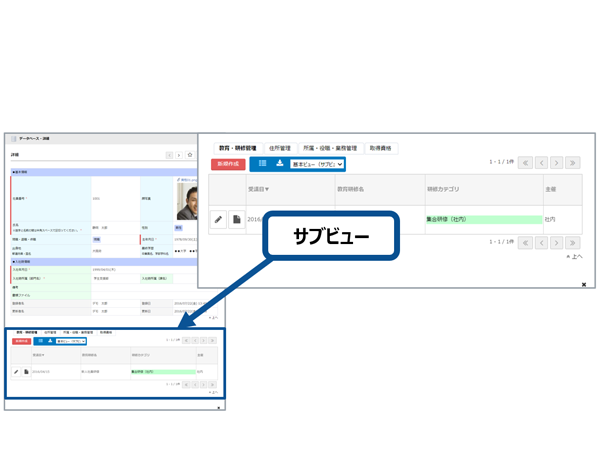The image size is (600, 450).
Task: Click red 新規作成 button in enlarged panel
Action: [x=228, y=164]
